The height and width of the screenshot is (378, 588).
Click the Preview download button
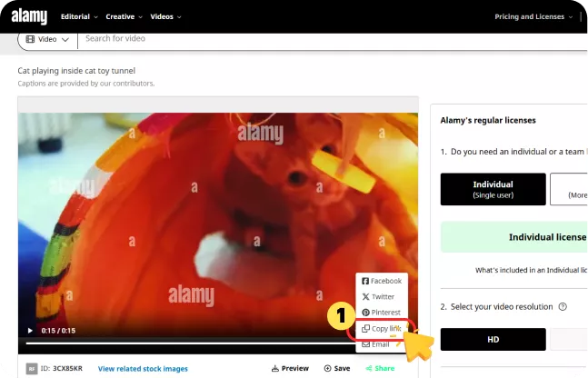(290, 368)
